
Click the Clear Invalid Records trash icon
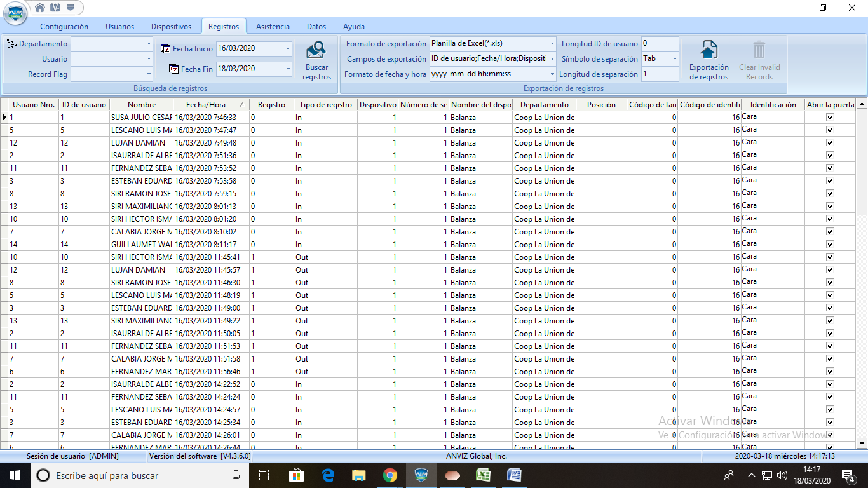tap(759, 50)
